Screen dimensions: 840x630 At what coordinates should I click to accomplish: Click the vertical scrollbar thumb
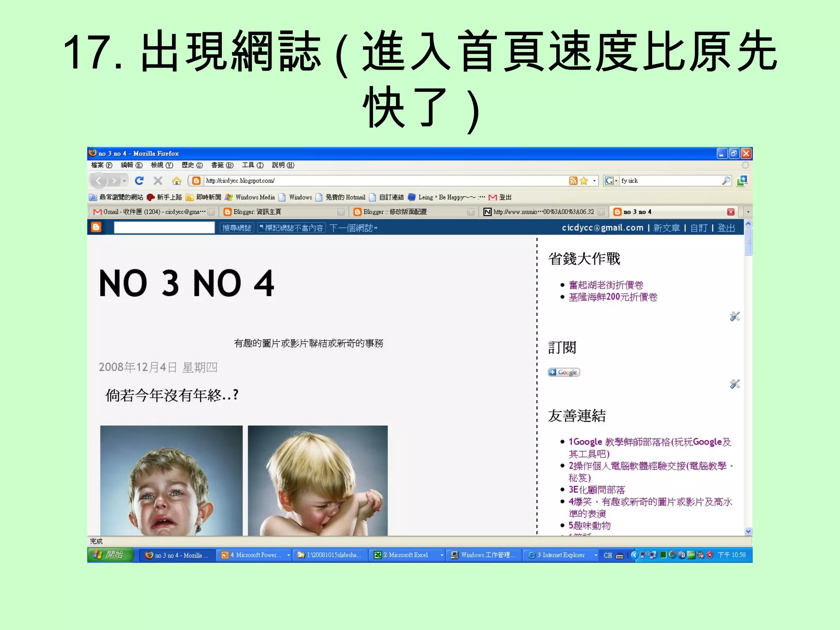point(748,242)
